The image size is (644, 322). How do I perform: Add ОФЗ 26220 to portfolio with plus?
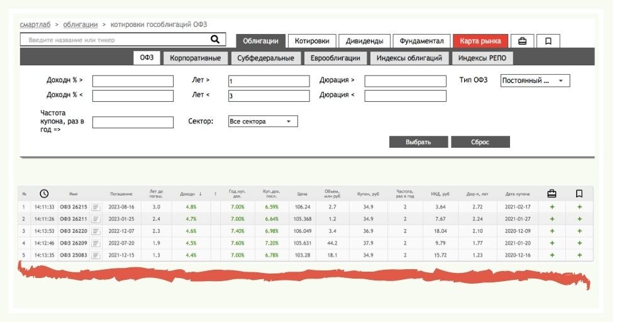tap(552, 231)
